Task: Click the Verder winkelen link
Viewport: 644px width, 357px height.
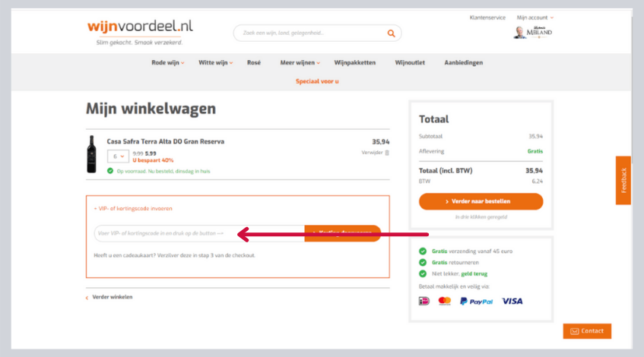Action: 109,297
